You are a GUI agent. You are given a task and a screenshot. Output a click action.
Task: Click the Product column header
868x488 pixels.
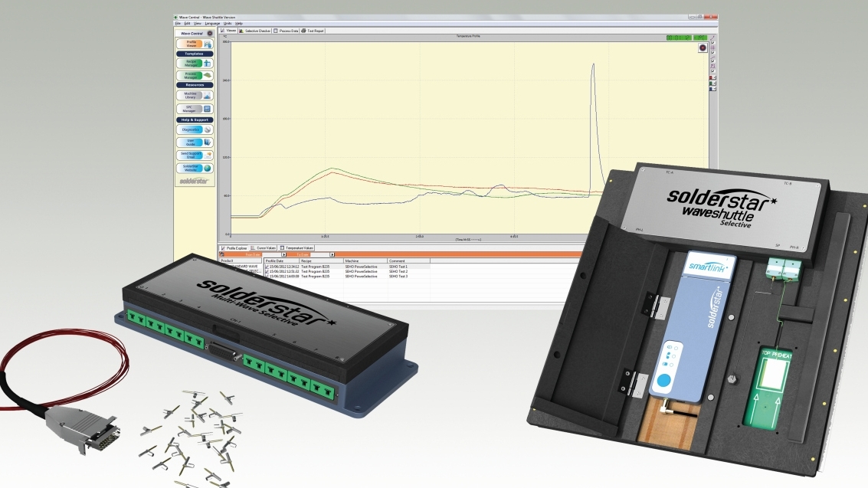coord(241,260)
